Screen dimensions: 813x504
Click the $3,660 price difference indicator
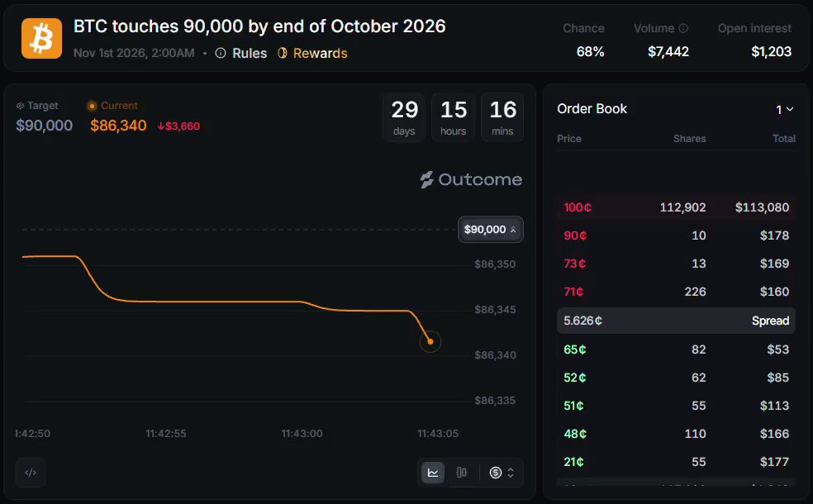[179, 126]
